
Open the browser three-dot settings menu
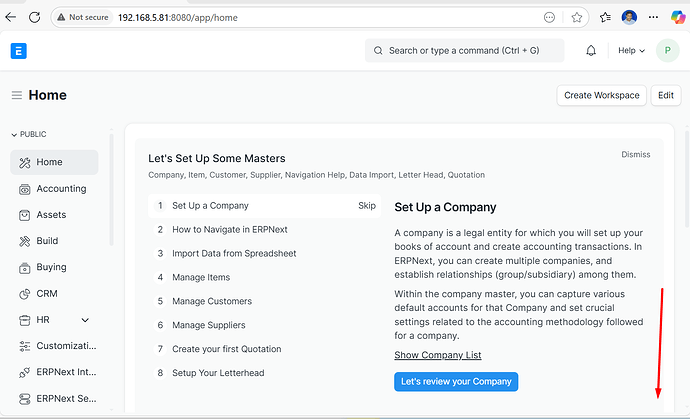(x=653, y=17)
